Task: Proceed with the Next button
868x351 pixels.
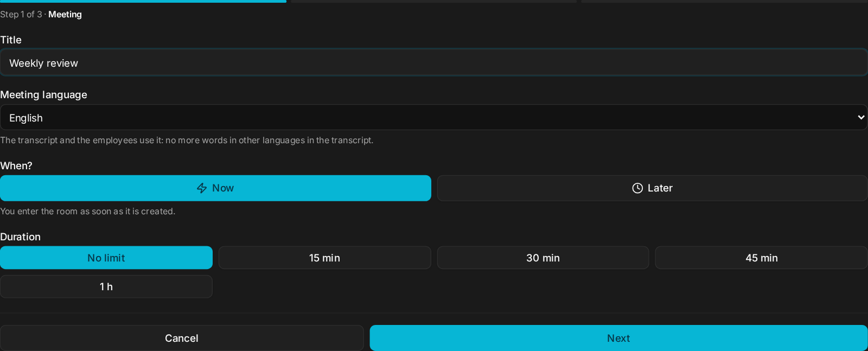Action: click(619, 338)
